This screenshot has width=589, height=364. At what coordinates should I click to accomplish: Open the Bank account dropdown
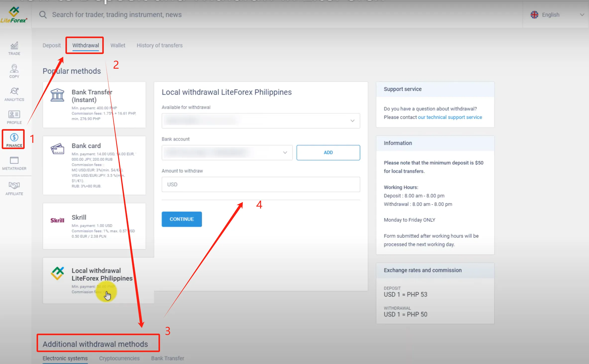tap(227, 153)
